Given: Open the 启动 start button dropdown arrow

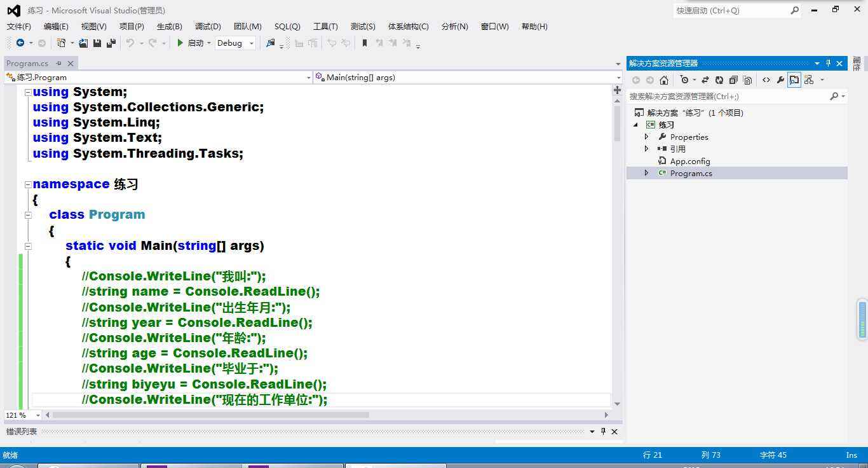Looking at the screenshot, I should pos(208,43).
